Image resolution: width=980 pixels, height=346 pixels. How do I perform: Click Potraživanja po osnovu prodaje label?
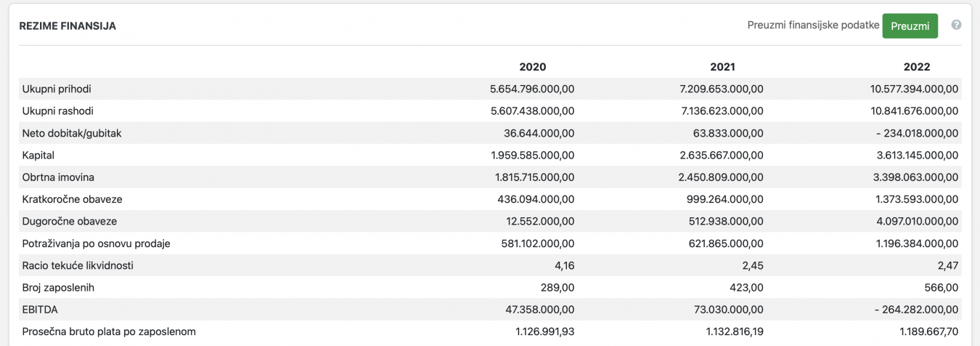point(96,244)
